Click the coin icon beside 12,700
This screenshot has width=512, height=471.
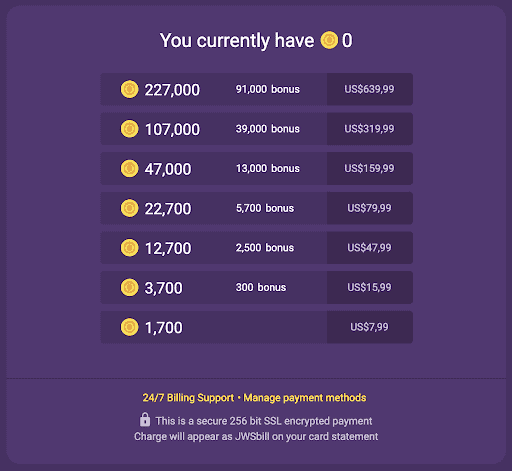click(x=129, y=248)
